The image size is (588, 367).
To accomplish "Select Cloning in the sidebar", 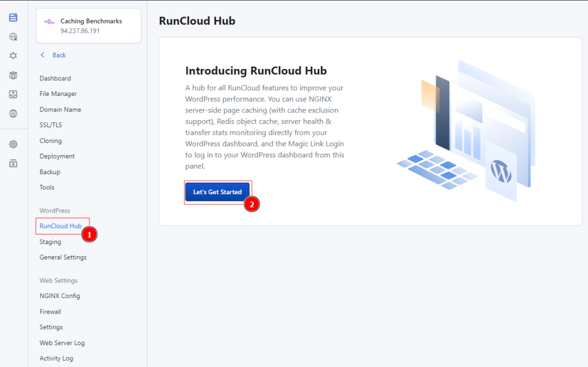I will 51,141.
